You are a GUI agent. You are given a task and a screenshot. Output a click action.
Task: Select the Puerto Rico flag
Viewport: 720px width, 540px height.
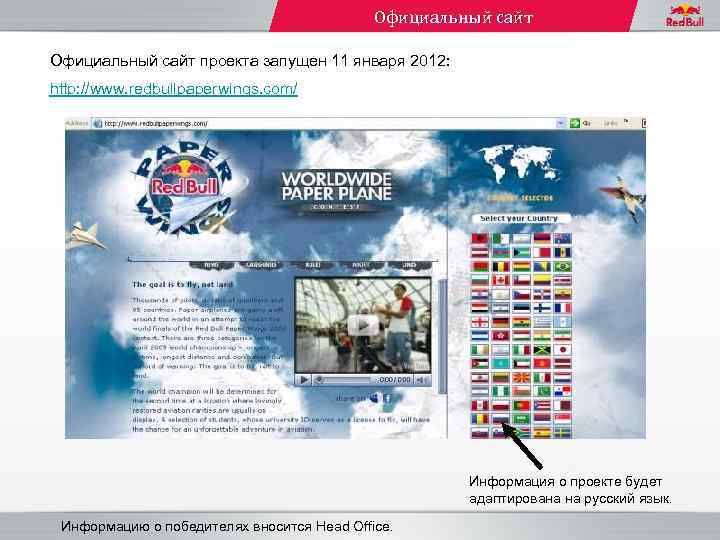point(542,405)
